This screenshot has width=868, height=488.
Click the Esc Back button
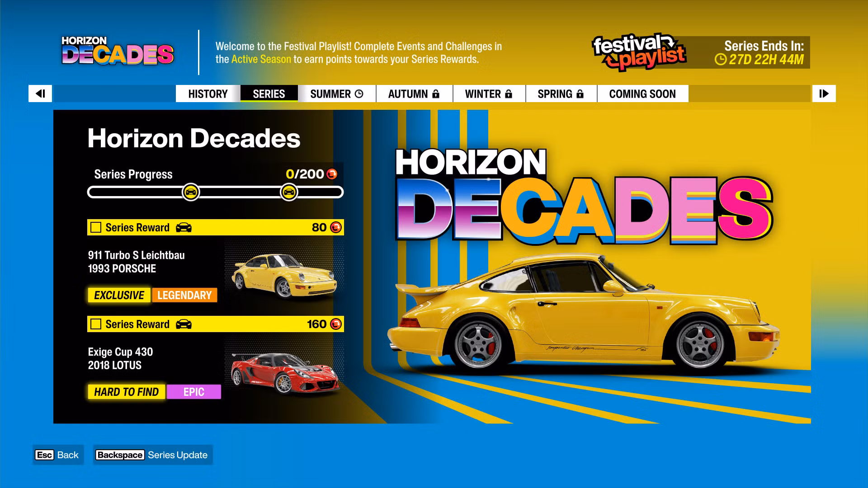58,455
